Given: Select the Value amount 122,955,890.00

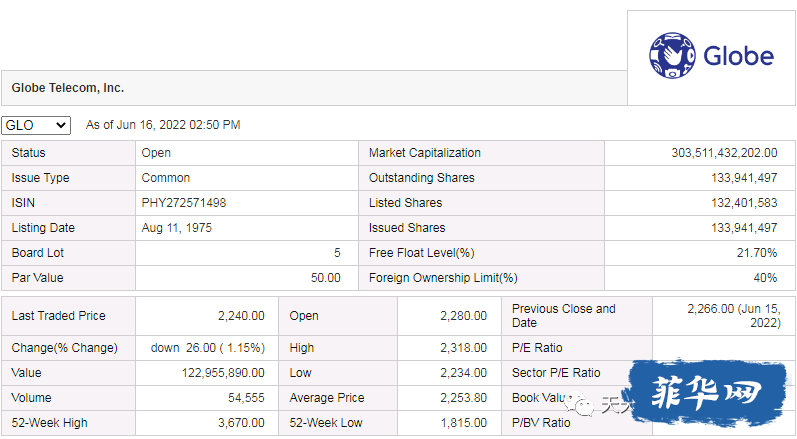Looking at the screenshot, I should coord(223,373).
